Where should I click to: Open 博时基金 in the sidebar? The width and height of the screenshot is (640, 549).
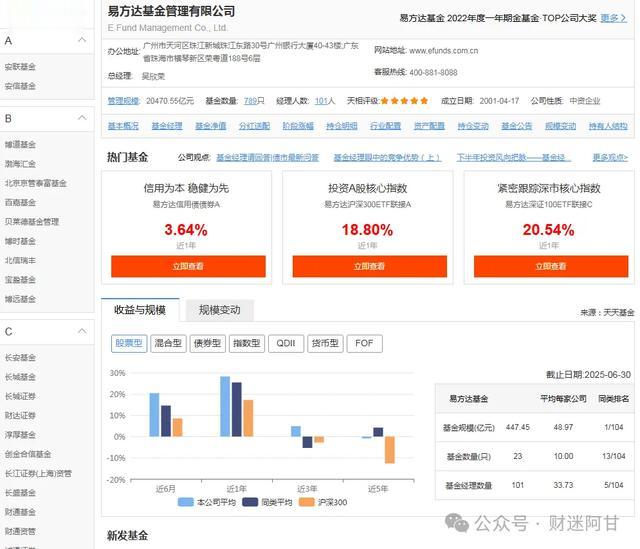point(20,241)
